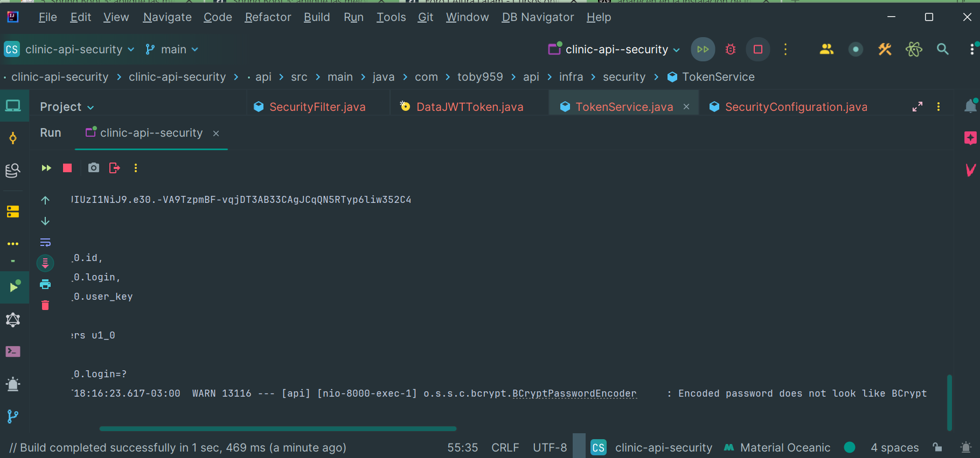Click the atom plugin icon in toolbar
This screenshot has height=458, width=980.
914,50
